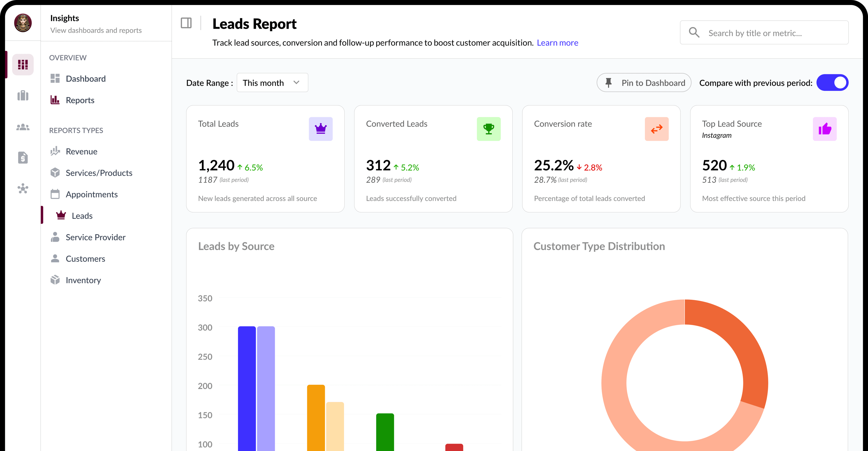Open the This month date range dropdown
The width and height of the screenshot is (868, 451).
coord(272,83)
